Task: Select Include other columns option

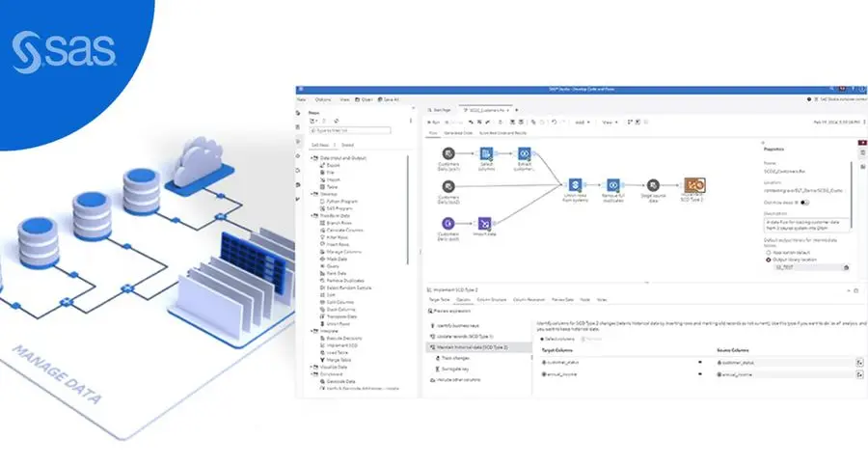Action: [455, 380]
